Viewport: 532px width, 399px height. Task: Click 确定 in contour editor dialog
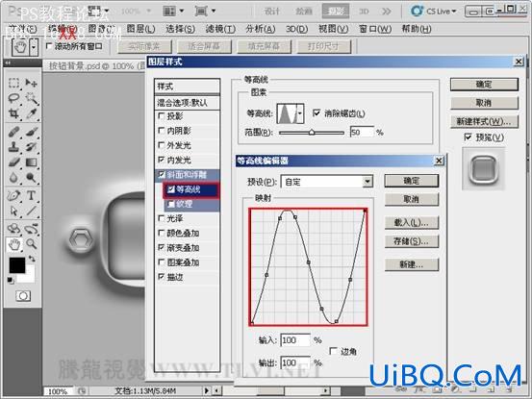412,181
